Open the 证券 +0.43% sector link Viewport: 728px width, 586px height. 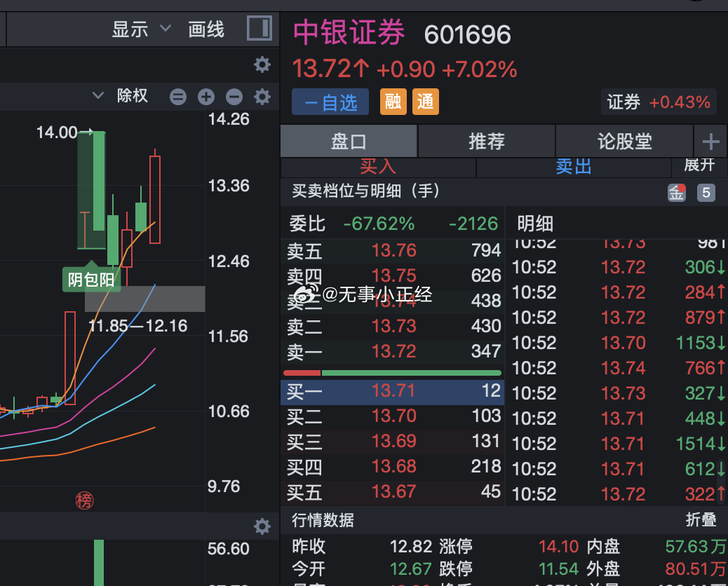[659, 102]
